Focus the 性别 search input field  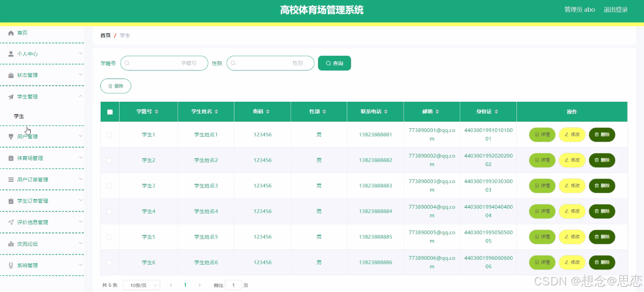coord(271,63)
